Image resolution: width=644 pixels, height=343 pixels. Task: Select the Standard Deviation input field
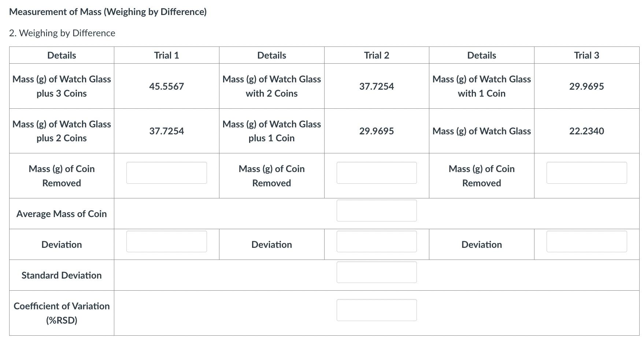(x=376, y=272)
